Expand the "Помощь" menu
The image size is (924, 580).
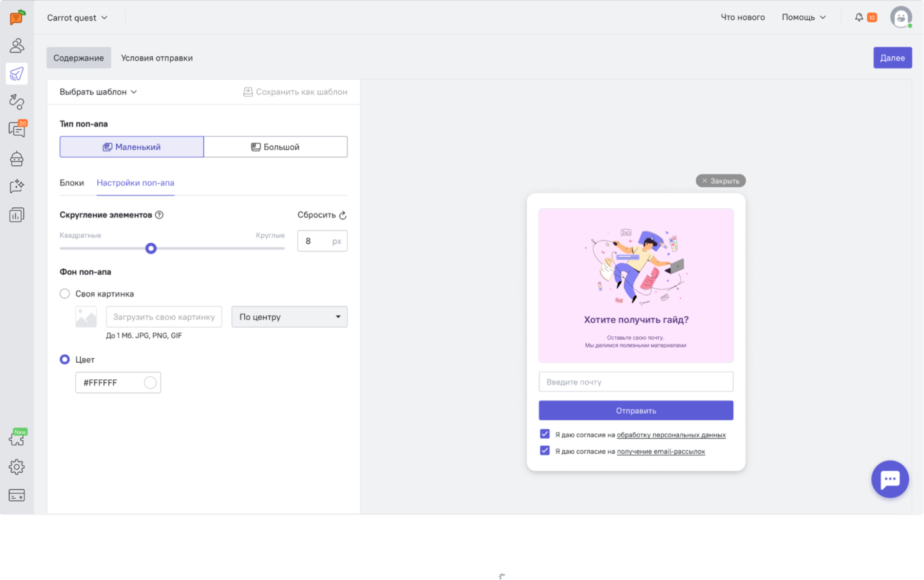(803, 17)
